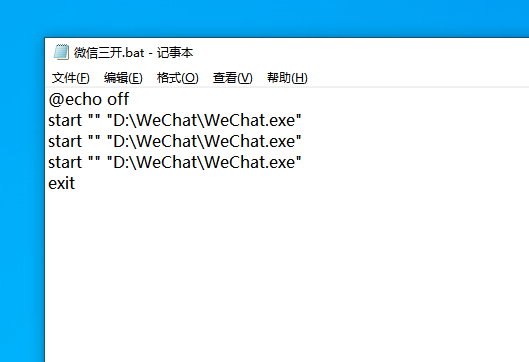Image resolution: width=529 pixels, height=362 pixels.
Task: Open the 查看(V) menu
Action: 232,78
